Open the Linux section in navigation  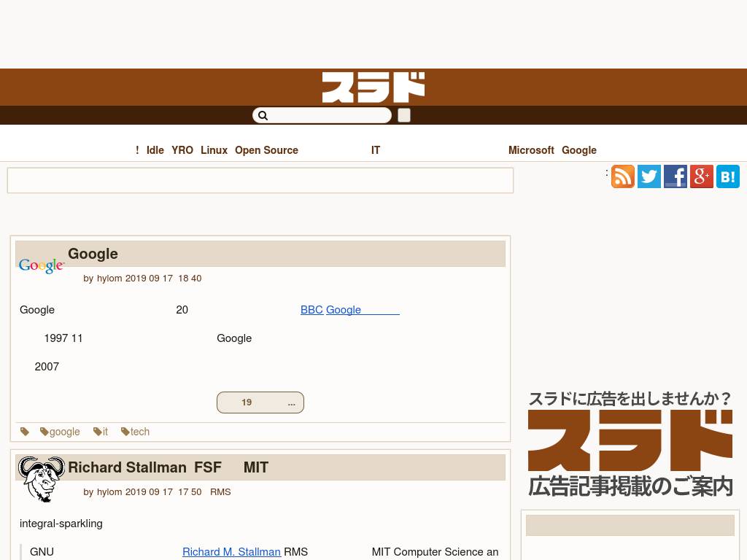point(214,150)
